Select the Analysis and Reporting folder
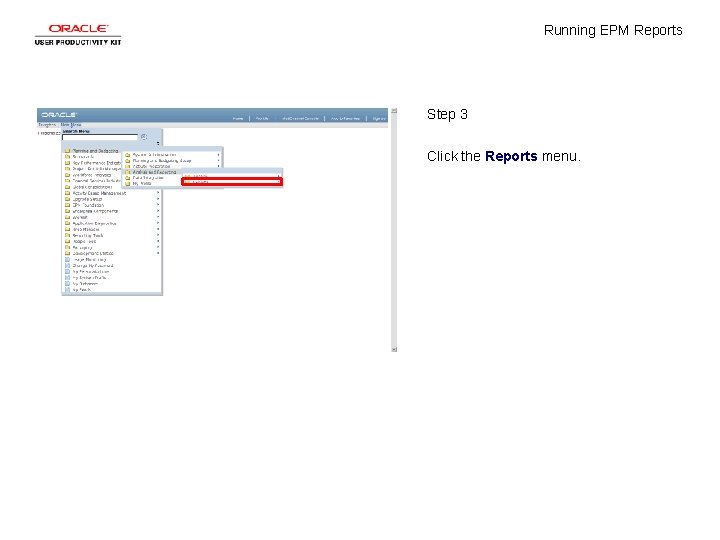This screenshot has height=540, width=720. 154,172
